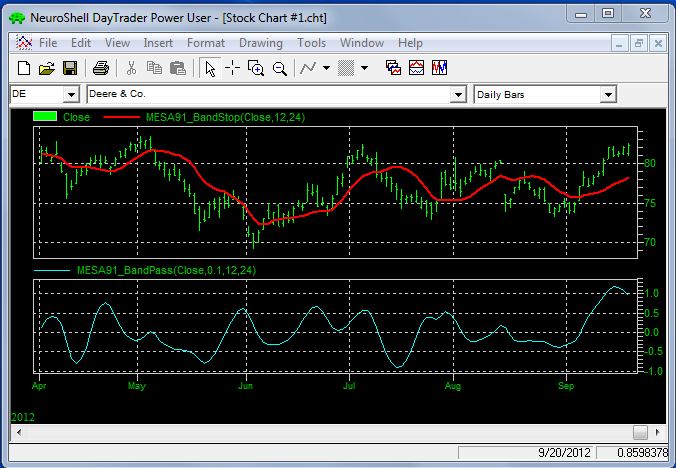
Task: Click the chart document icon in menu bar
Action: tap(24, 43)
